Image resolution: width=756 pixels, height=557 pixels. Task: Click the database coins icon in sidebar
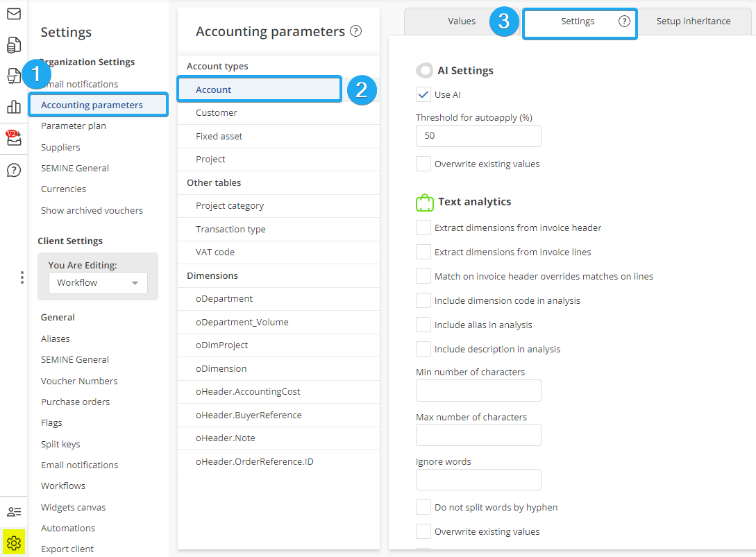13,45
